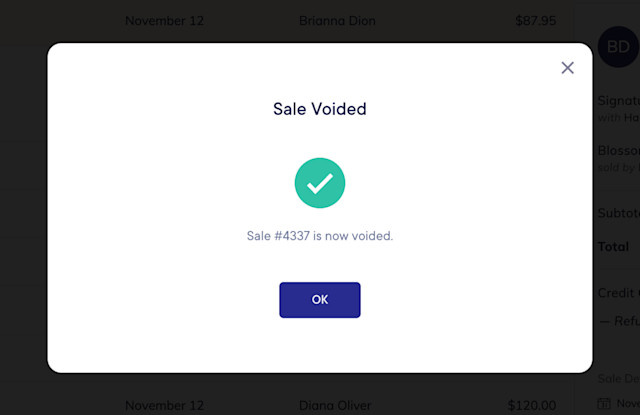The width and height of the screenshot is (640, 415).
Task: Click November 12 date in Diana Oliver row
Action: [164, 405]
